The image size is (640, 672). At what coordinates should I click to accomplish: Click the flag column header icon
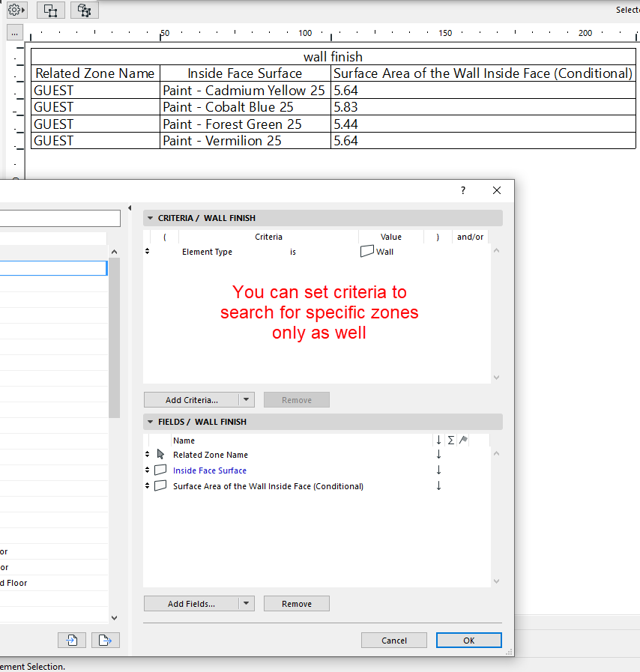tap(463, 441)
